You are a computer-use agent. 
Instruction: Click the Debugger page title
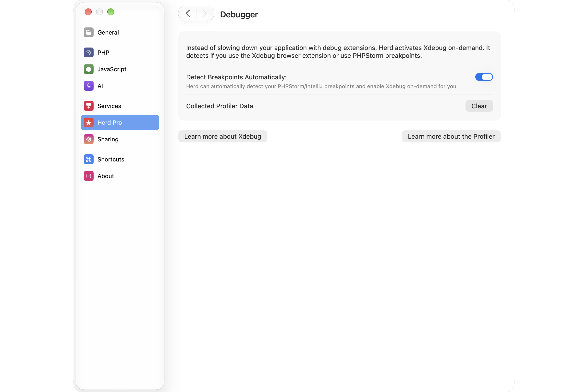[239, 14]
